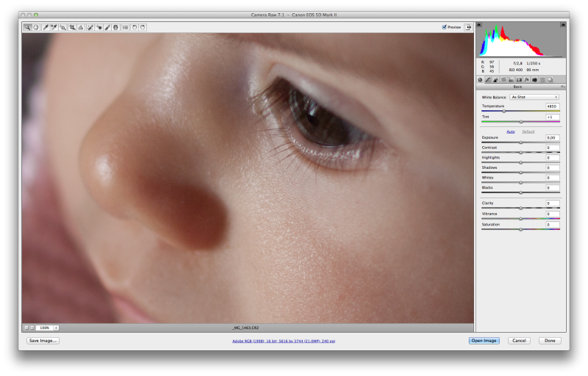Image resolution: width=588 pixels, height=376 pixels.
Task: Select the Graduated Filter tool
Action: pos(116,27)
